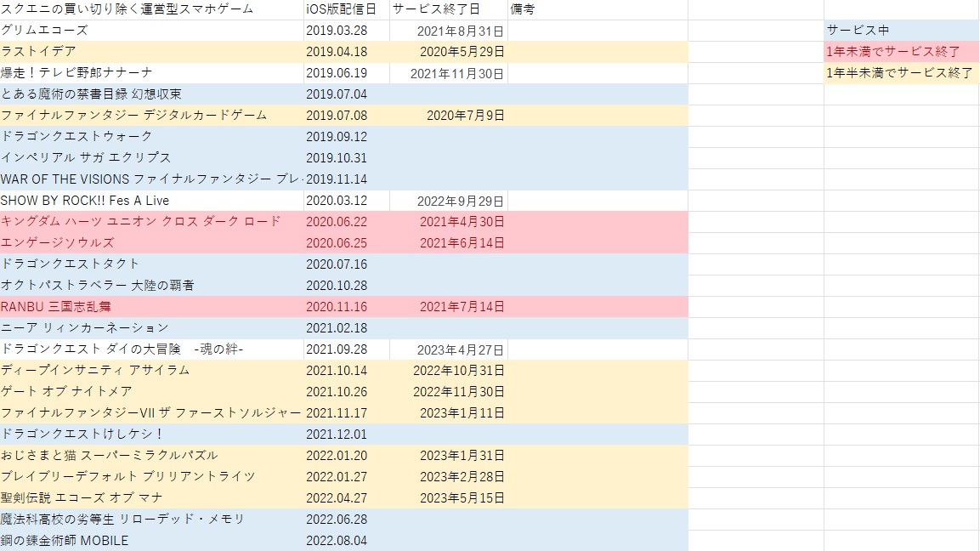Click the cell ラストイデア
Screen dimensions: 980x551
[152, 52]
